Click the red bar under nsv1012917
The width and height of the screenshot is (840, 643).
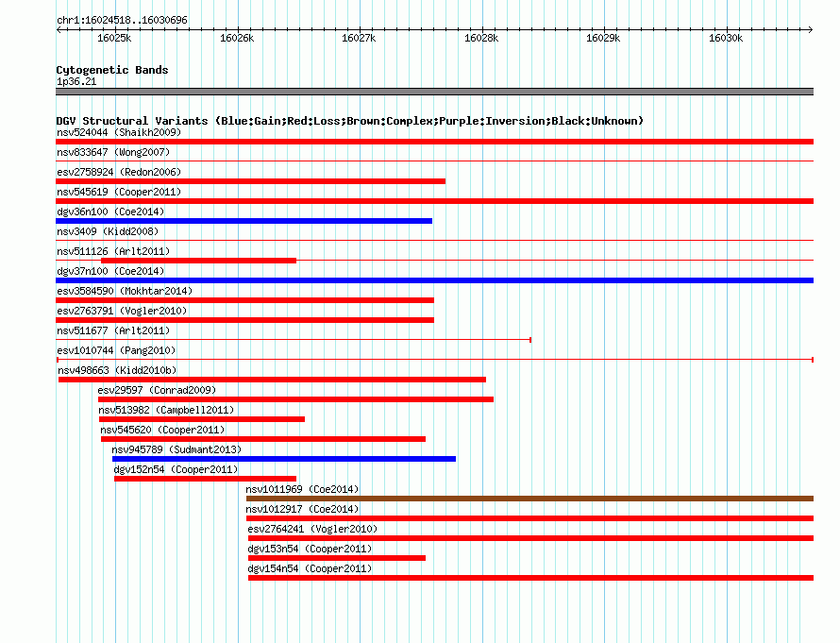pyautogui.click(x=529, y=518)
